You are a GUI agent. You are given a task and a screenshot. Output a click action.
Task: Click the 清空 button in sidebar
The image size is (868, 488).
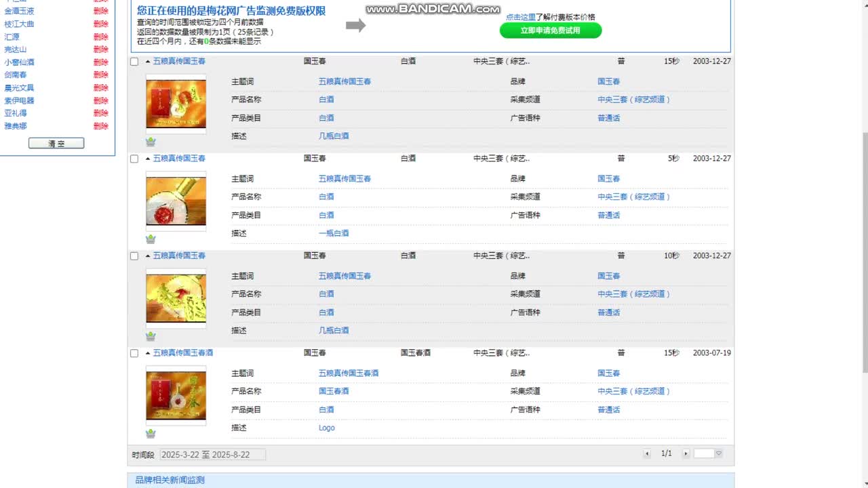(x=56, y=144)
